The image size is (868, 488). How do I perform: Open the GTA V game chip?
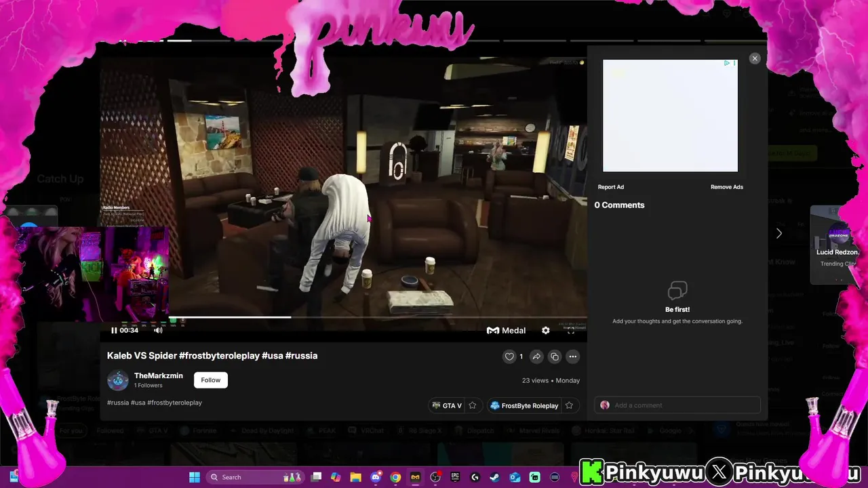click(x=446, y=405)
